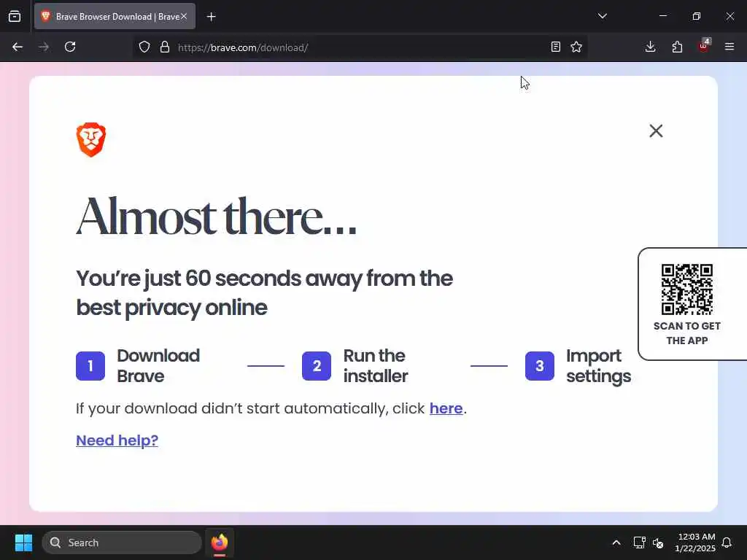The height and width of the screenshot is (560, 747).
Task: Click the Firefox taskbar icon
Action: pos(220,542)
